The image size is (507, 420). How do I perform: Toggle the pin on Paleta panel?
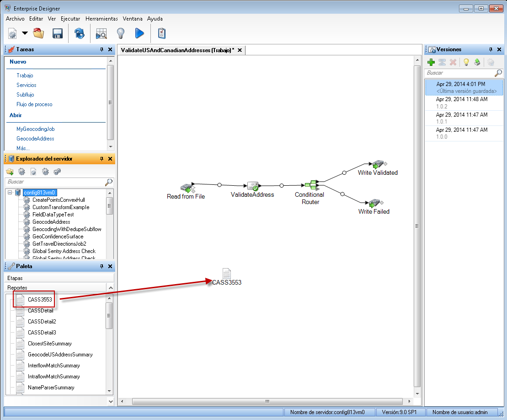coord(101,266)
